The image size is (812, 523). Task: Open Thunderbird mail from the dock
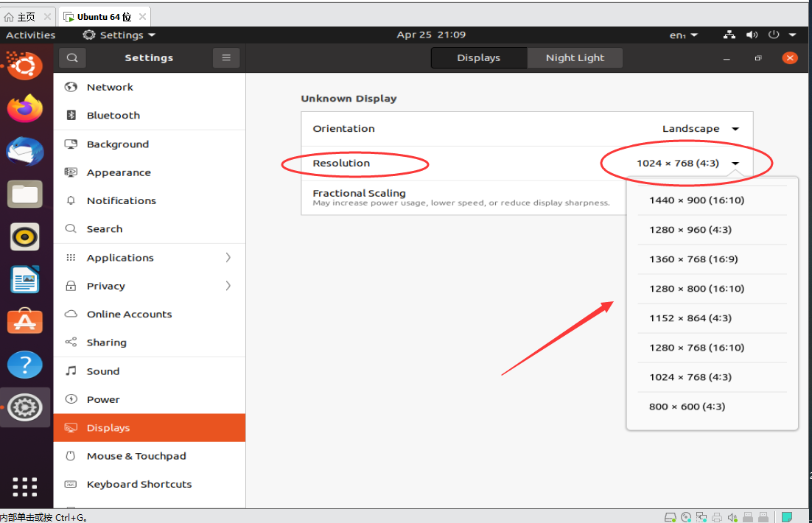click(27, 151)
